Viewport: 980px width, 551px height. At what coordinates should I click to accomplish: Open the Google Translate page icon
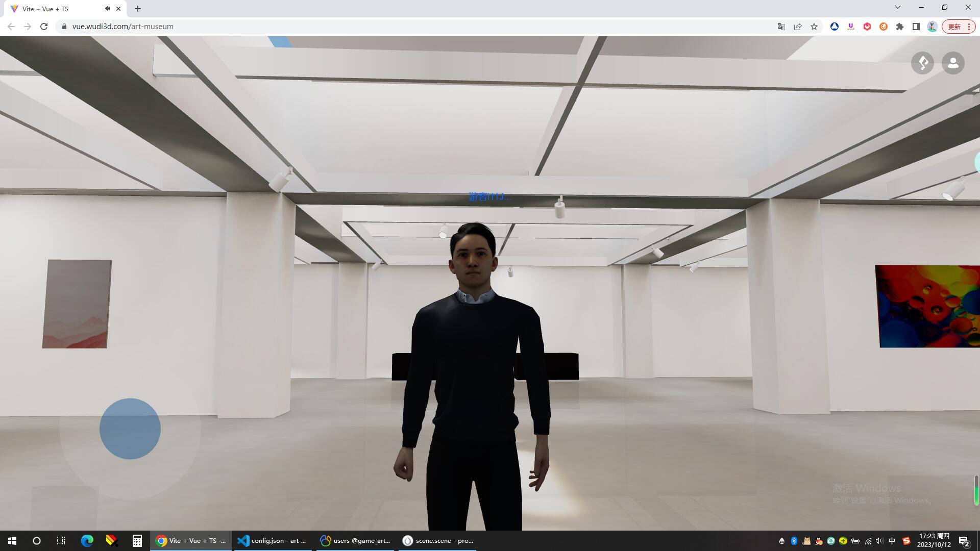tap(781, 27)
